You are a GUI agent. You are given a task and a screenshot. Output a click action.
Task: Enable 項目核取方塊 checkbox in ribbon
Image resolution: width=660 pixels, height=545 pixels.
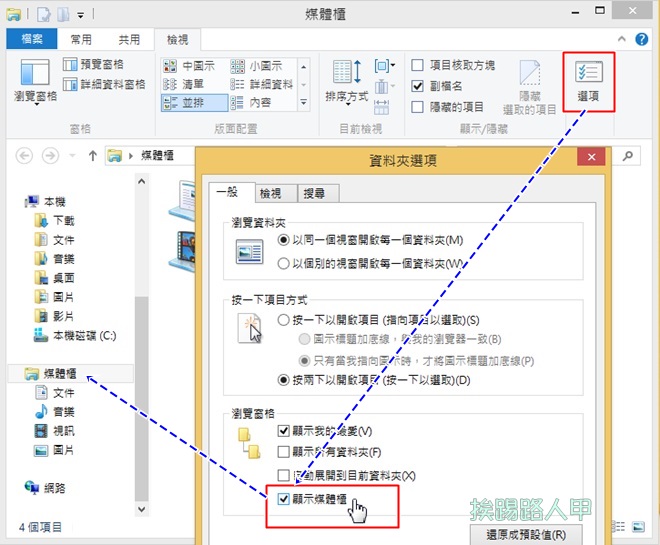pos(418,65)
